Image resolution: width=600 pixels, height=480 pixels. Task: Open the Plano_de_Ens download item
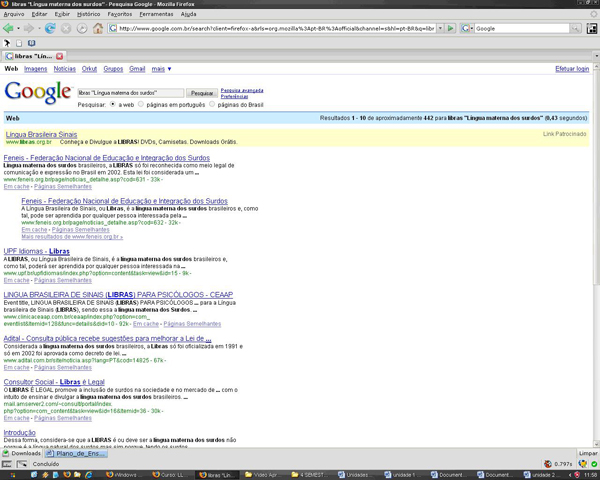[76, 453]
